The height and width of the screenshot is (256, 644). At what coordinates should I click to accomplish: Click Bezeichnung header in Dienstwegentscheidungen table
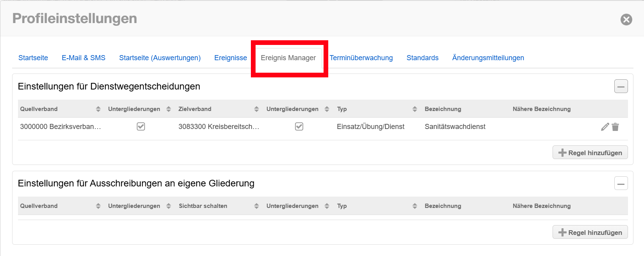coord(443,109)
